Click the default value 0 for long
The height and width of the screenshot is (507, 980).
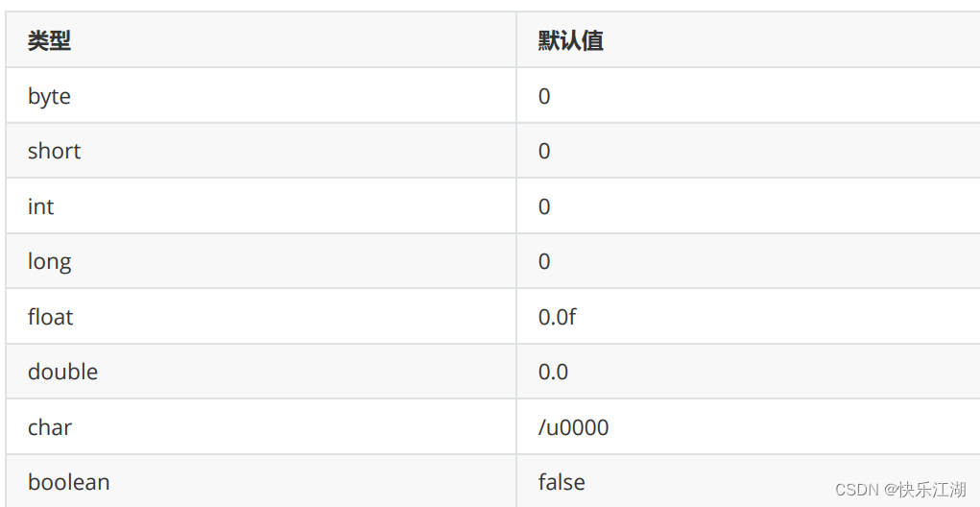click(543, 261)
